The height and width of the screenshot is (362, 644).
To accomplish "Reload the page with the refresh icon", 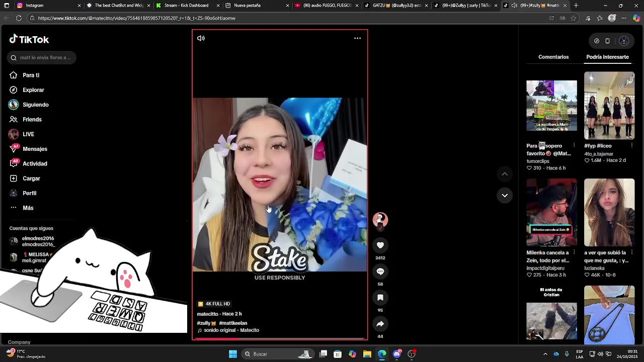I will click(x=19, y=18).
